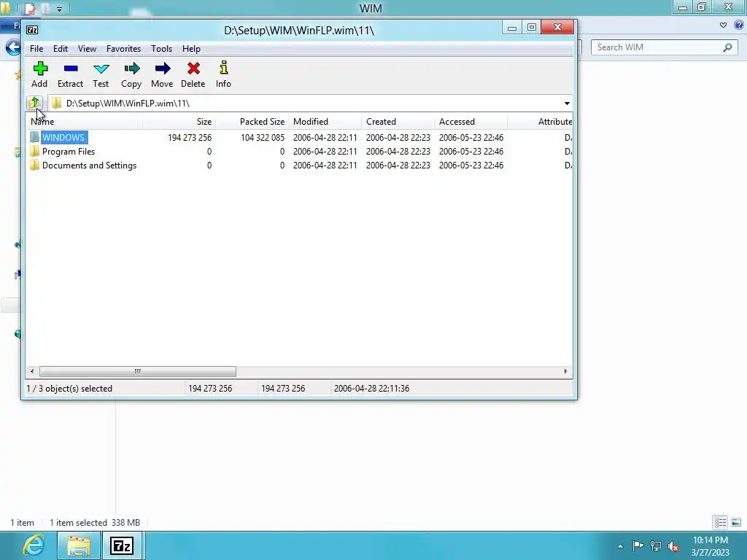Click the 7-Zip taskbar button
747x560 pixels.
coord(122,545)
